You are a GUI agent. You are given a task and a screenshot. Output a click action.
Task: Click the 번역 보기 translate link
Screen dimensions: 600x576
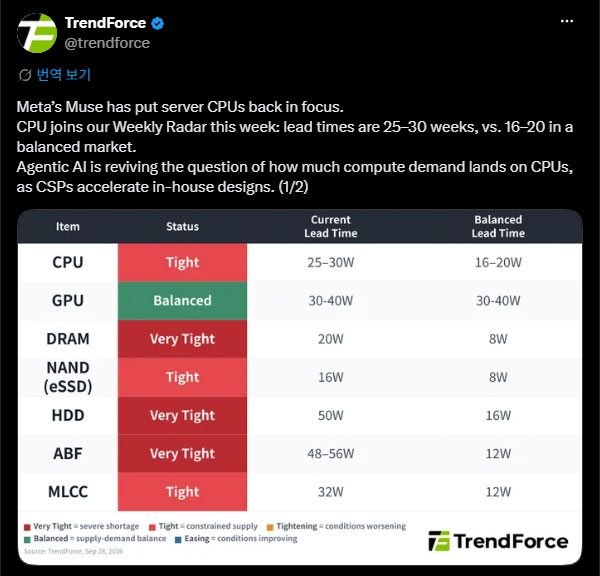pos(64,75)
